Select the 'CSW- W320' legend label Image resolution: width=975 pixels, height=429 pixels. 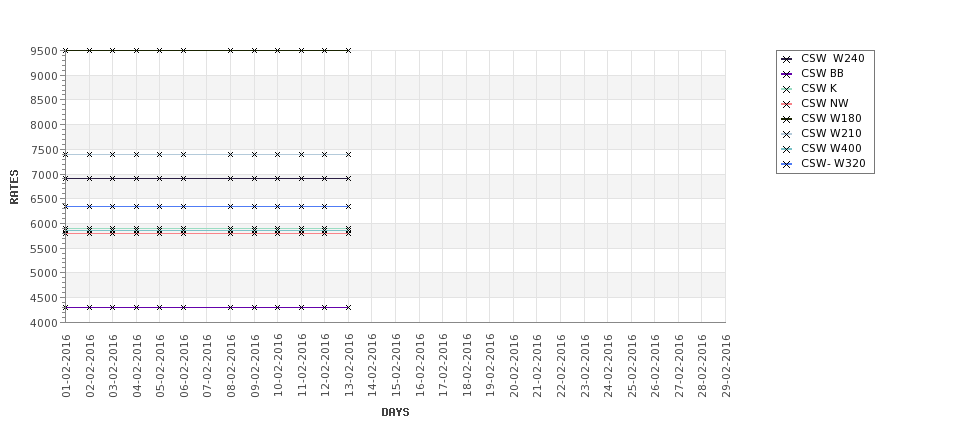click(x=833, y=164)
